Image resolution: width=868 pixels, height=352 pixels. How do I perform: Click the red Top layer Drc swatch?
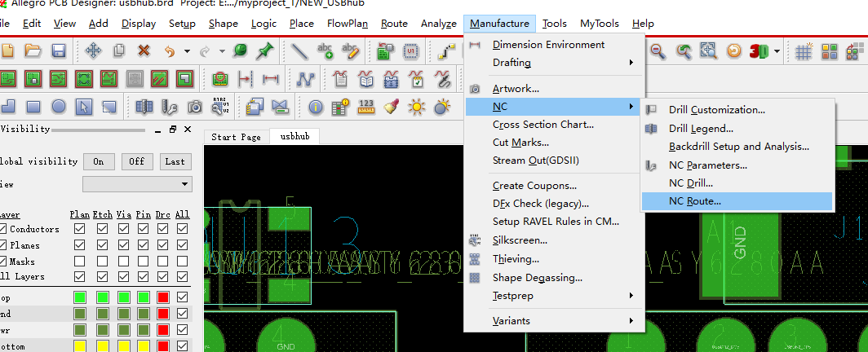pos(163,298)
